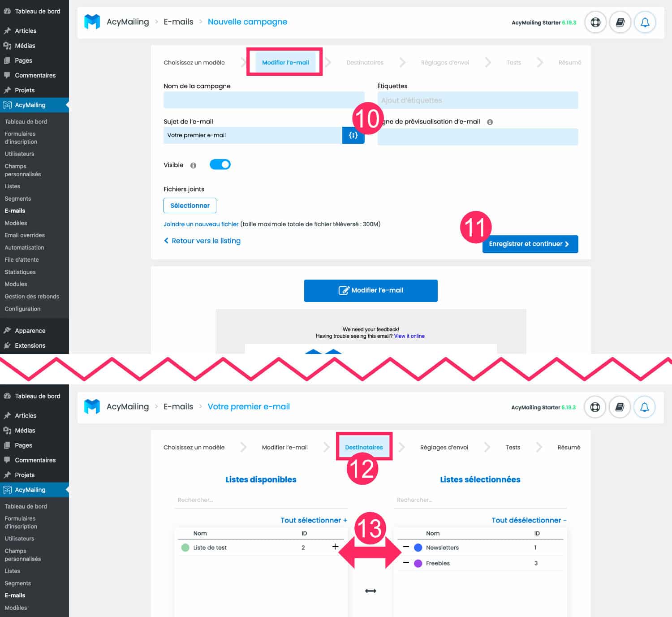Open Tests step in lower wizard
The height and width of the screenshot is (617, 672).
pos(513,447)
